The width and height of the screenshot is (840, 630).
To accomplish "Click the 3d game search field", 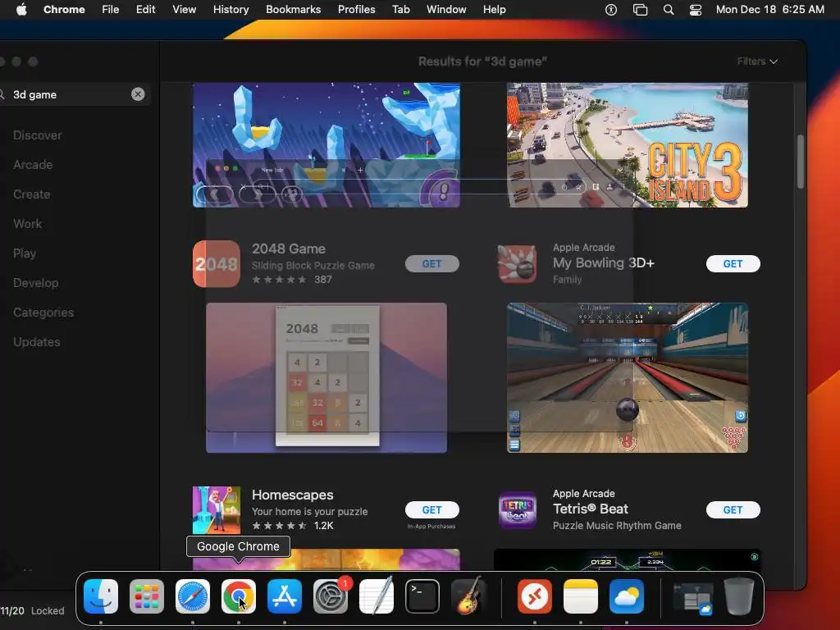I will click(x=72, y=94).
